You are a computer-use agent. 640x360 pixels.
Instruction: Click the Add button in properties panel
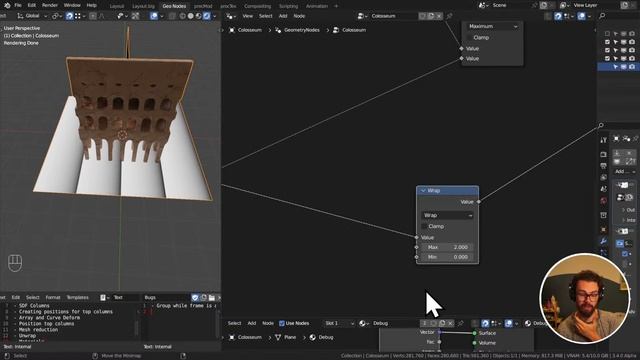(624, 171)
